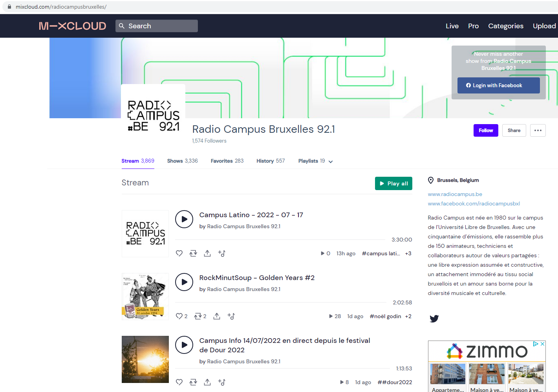
Task: Click share icon for Campus Latino show
Action: (207, 253)
